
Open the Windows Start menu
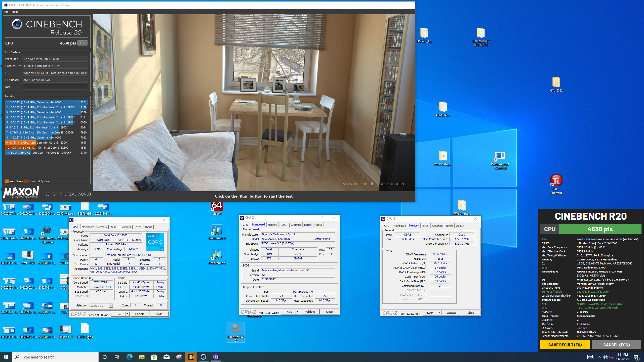6,357
